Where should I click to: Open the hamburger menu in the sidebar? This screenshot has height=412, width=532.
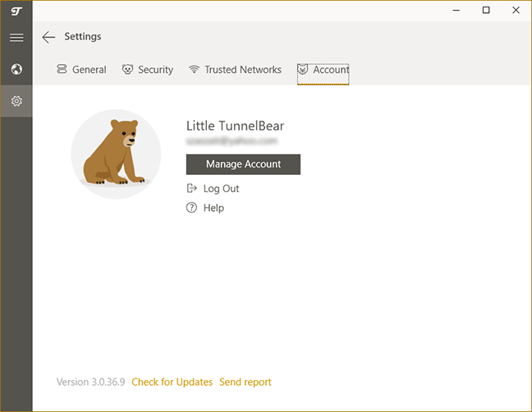(16, 38)
